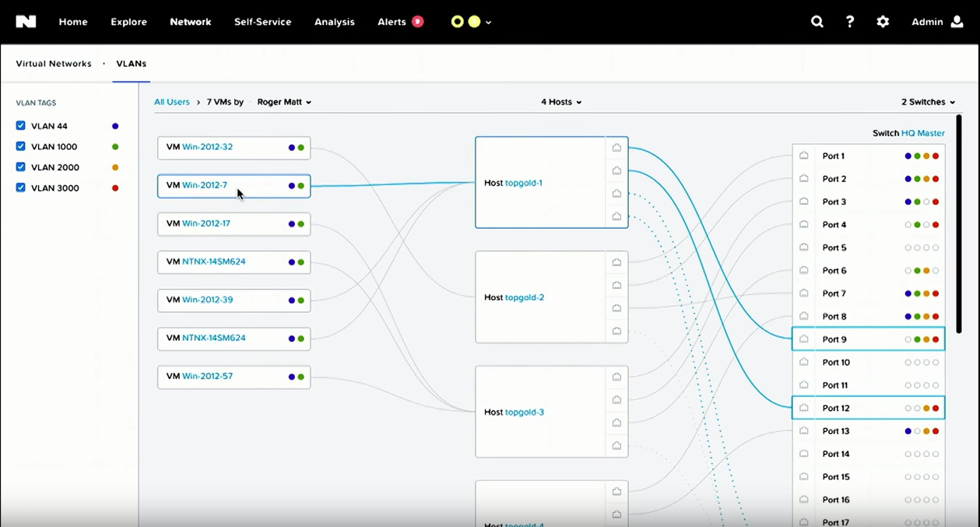This screenshot has height=527, width=980.
Task: Open the topgold-1 host link
Action: [524, 183]
